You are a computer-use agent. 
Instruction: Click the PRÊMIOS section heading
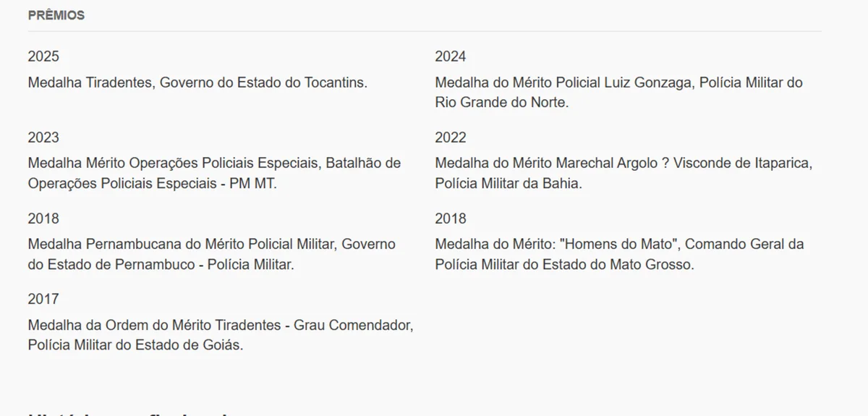pyautogui.click(x=56, y=15)
